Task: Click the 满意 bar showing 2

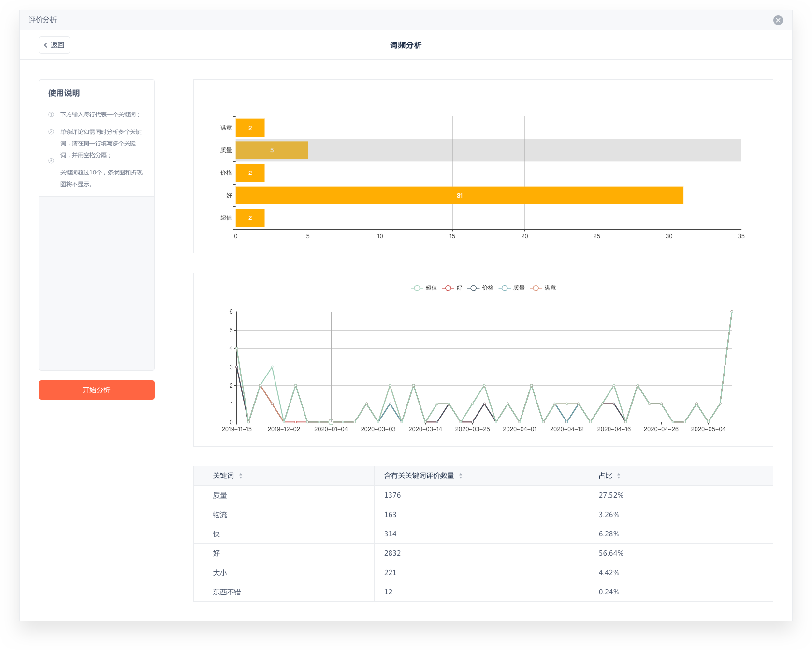Action: (250, 128)
